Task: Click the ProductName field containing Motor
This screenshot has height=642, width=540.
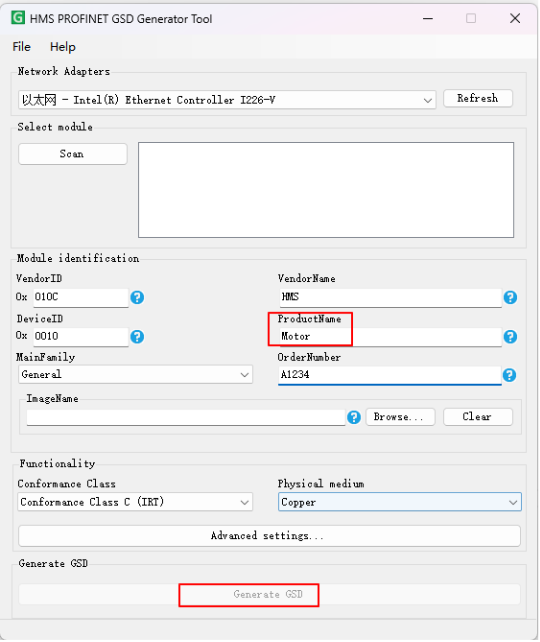Action: (391, 337)
